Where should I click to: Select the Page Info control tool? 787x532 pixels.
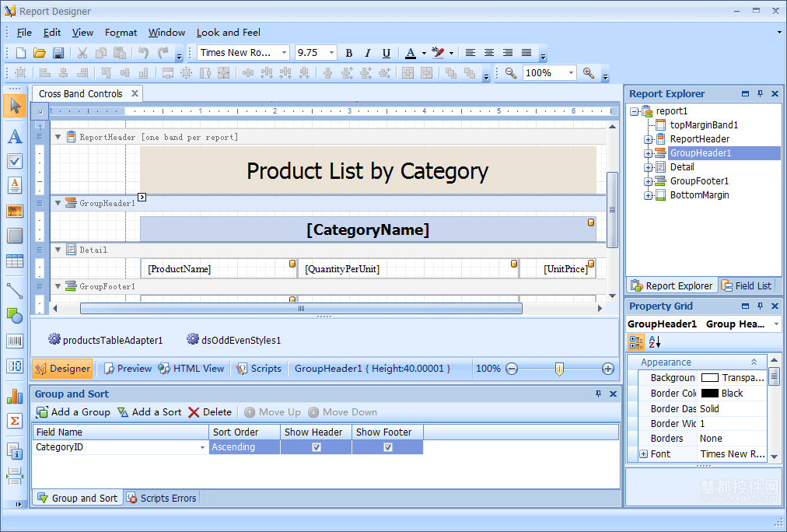(x=15, y=450)
